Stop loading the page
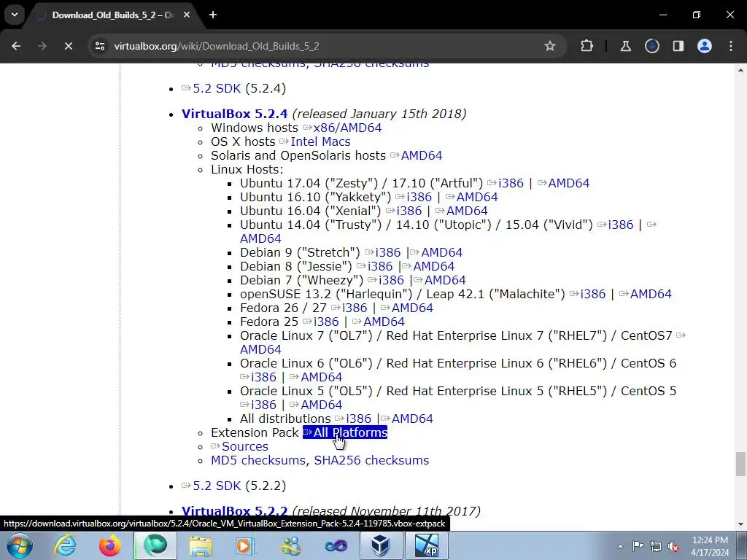The width and height of the screenshot is (747, 560). click(x=68, y=46)
